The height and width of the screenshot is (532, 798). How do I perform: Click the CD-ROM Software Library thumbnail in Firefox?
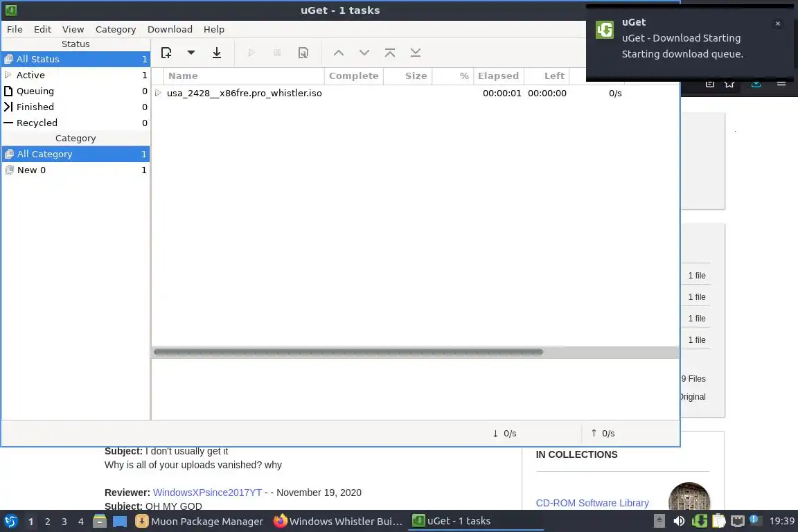coord(689,497)
